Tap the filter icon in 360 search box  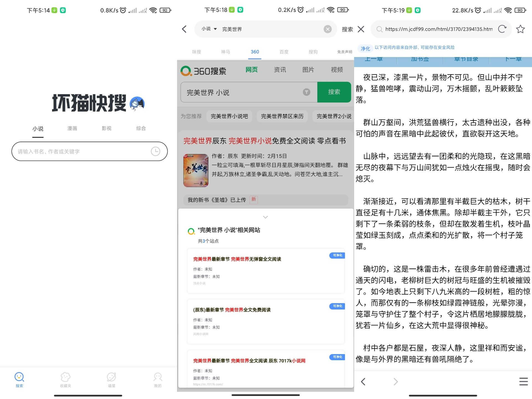[306, 92]
